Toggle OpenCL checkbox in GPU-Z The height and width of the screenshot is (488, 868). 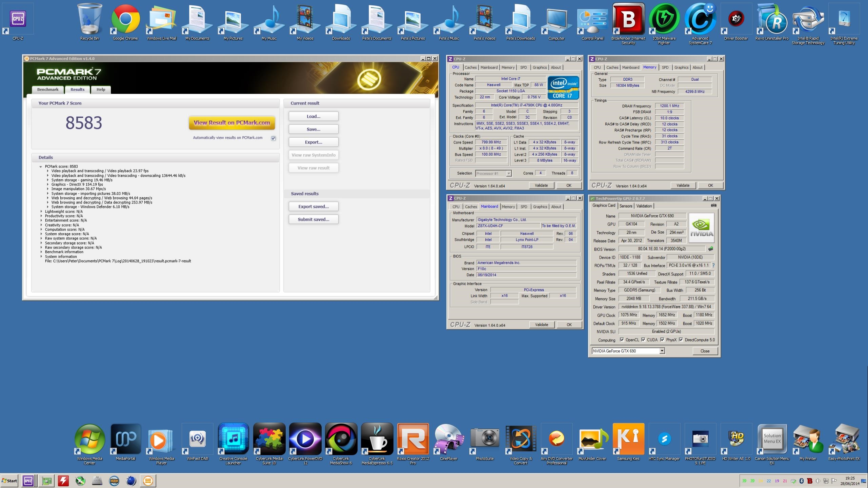(x=622, y=340)
